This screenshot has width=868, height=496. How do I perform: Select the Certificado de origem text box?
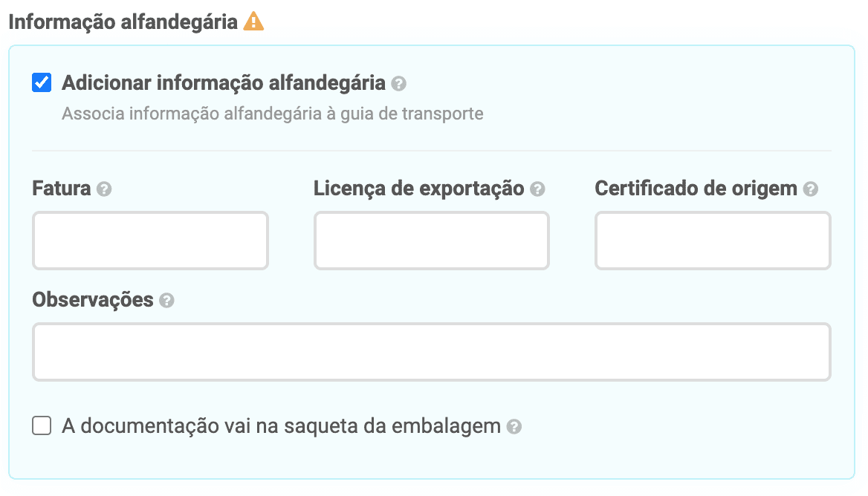pos(713,241)
